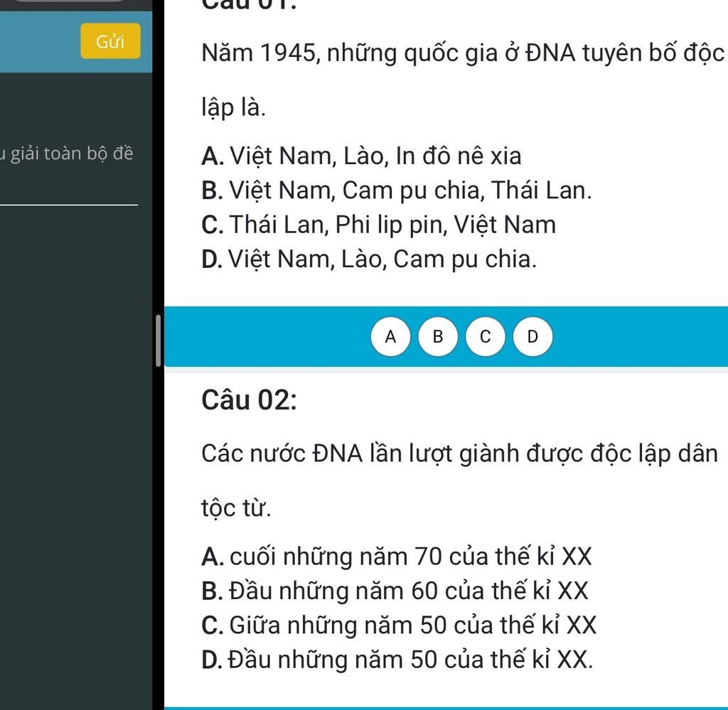
Task: Choose option 'Thái Lan, Phi lip pin, Việt Nam'
Action: tap(378, 225)
